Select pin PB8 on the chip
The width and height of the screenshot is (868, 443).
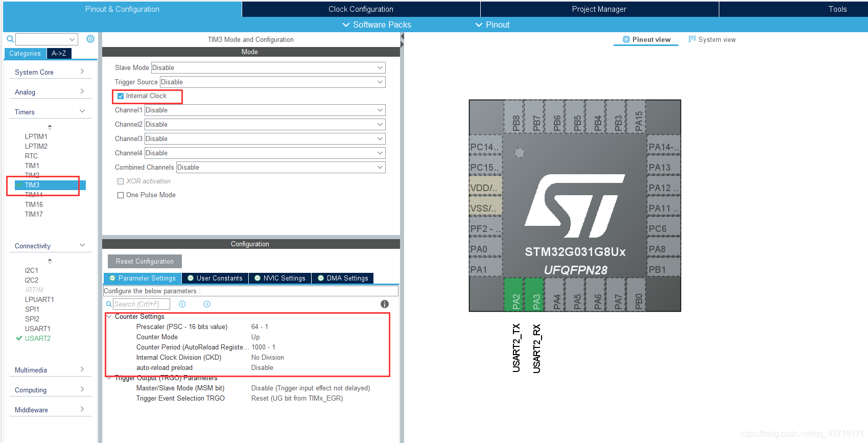tap(514, 117)
